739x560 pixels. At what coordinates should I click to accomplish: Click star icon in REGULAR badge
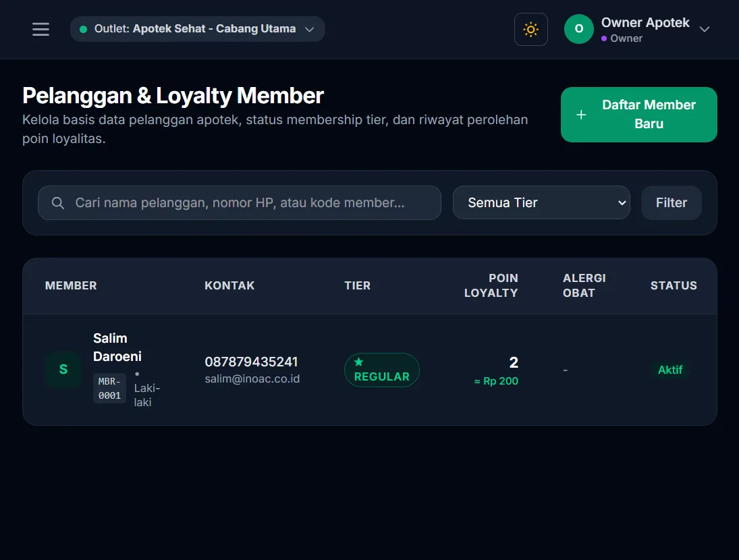(x=358, y=362)
